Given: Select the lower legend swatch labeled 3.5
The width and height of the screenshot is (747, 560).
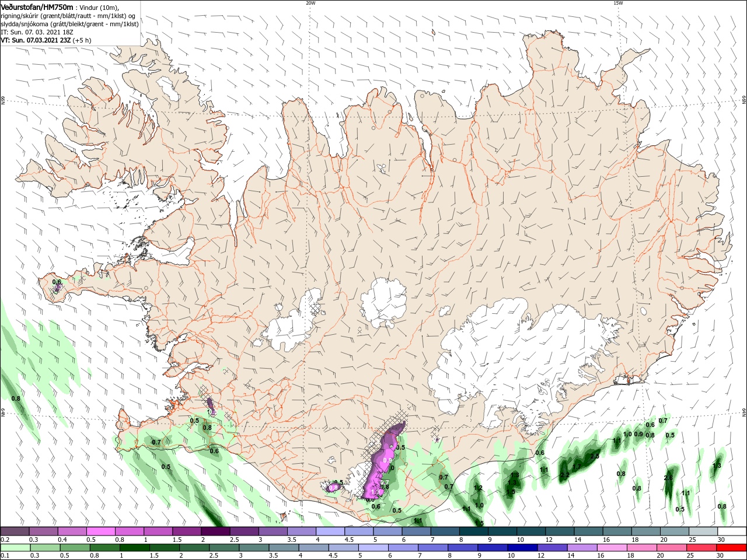Looking at the screenshot, I should tap(283, 548).
